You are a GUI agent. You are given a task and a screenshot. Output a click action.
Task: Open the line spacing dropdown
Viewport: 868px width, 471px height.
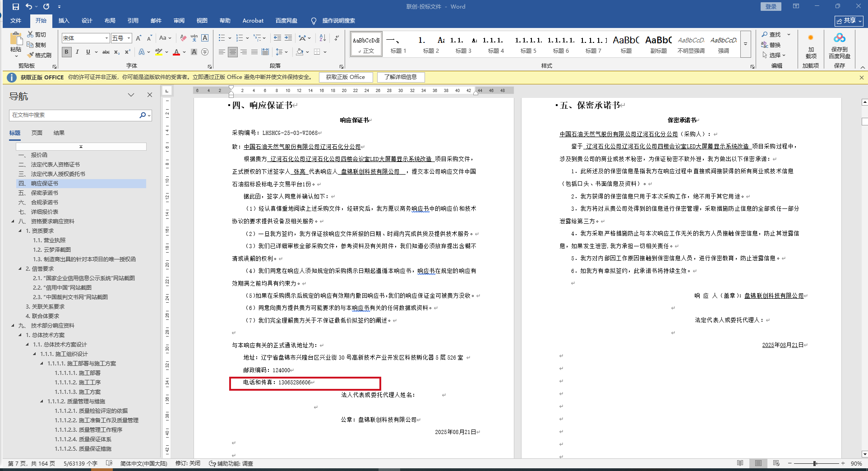click(x=282, y=52)
